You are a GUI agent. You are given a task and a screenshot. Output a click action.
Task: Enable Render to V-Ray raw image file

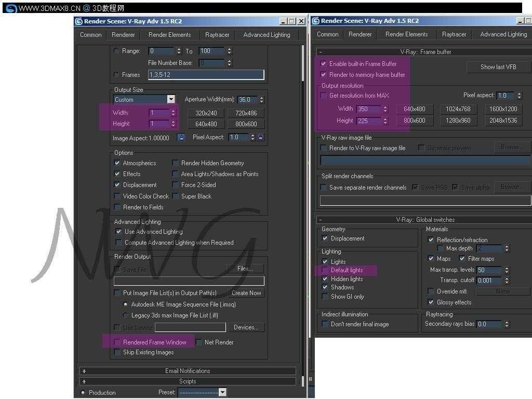tap(324, 148)
